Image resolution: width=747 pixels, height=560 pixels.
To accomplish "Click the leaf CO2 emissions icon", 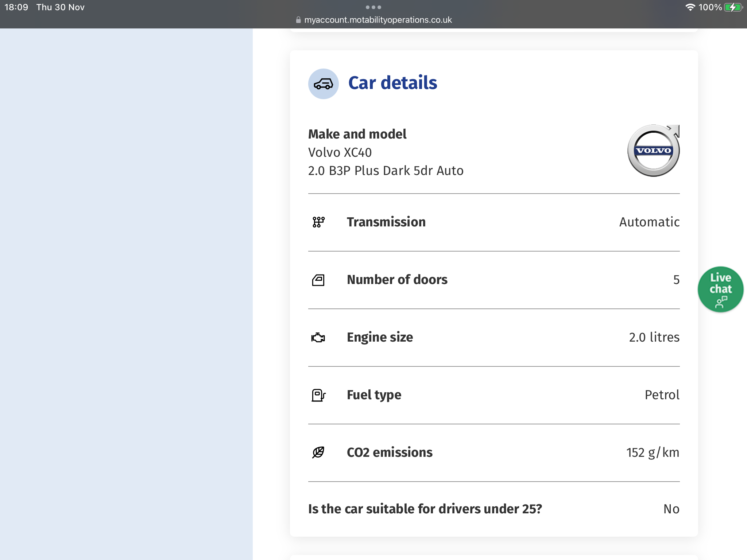I will click(318, 452).
